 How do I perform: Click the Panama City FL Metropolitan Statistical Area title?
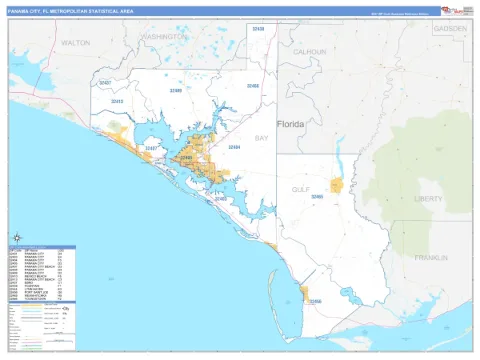coord(70,11)
